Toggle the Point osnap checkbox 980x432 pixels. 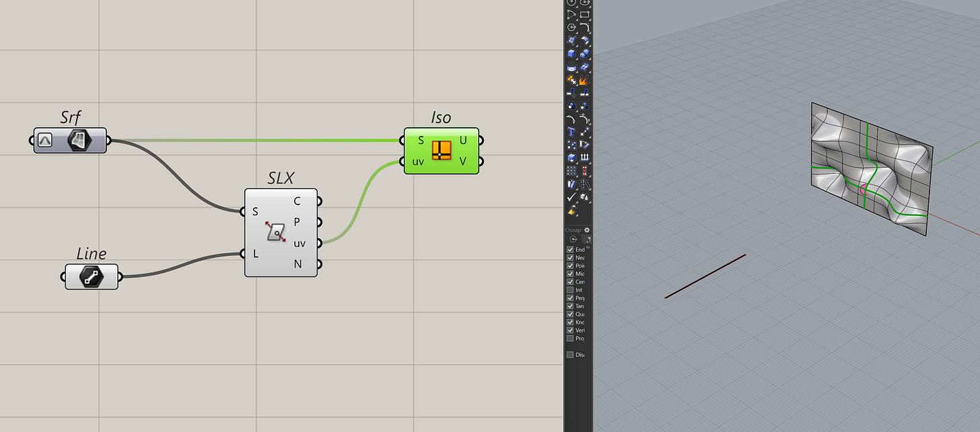(x=570, y=266)
